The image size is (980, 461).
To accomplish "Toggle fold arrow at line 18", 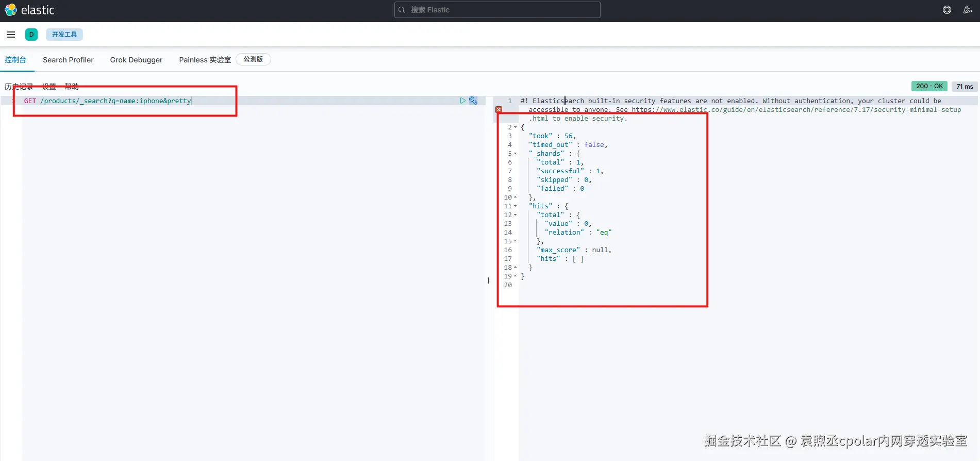I will 515,268.
